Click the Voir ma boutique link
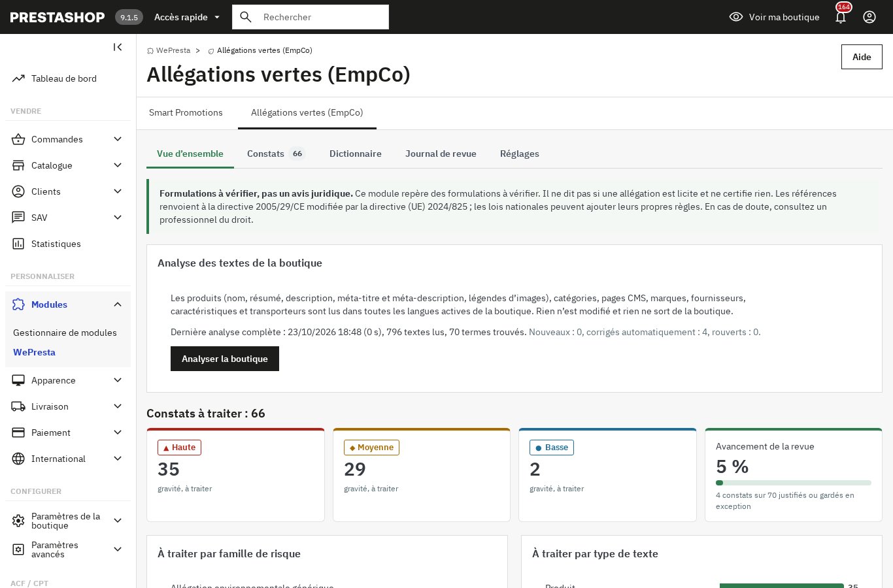 (775, 17)
